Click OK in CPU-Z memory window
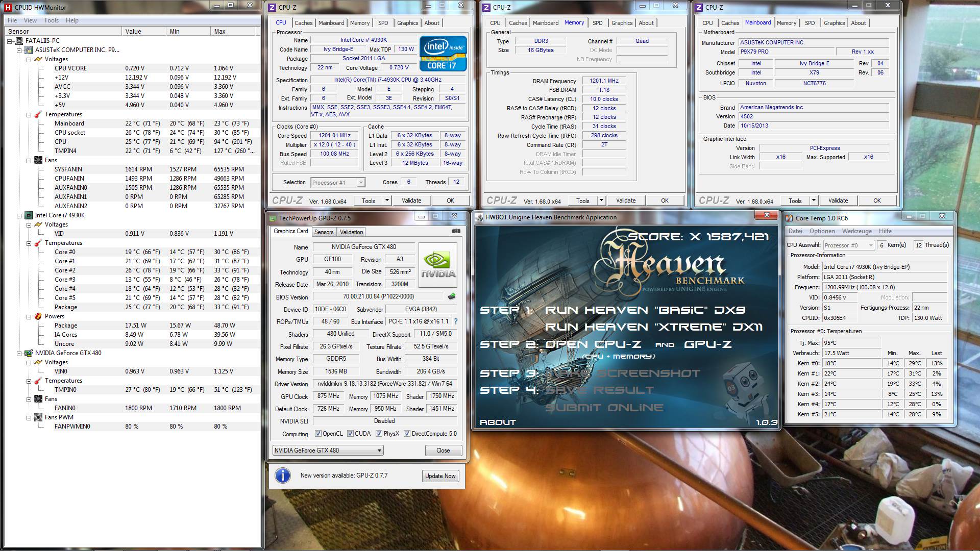 (x=665, y=201)
